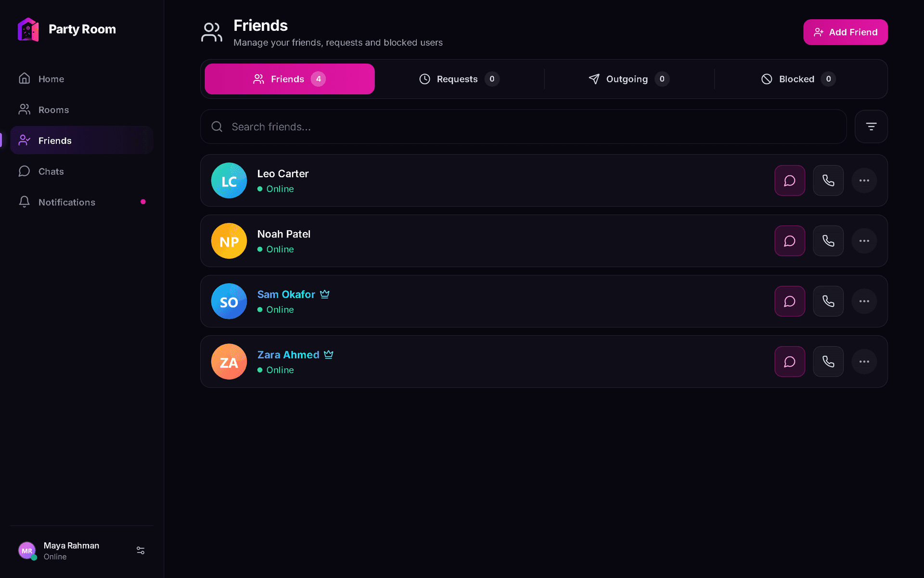Call Sam Okafor
The image size is (924, 578).
828,301
